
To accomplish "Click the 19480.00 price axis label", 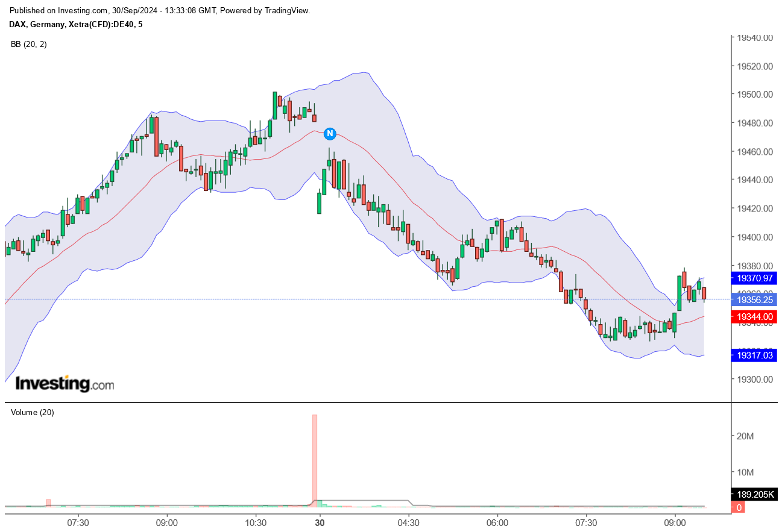I will click(x=755, y=123).
